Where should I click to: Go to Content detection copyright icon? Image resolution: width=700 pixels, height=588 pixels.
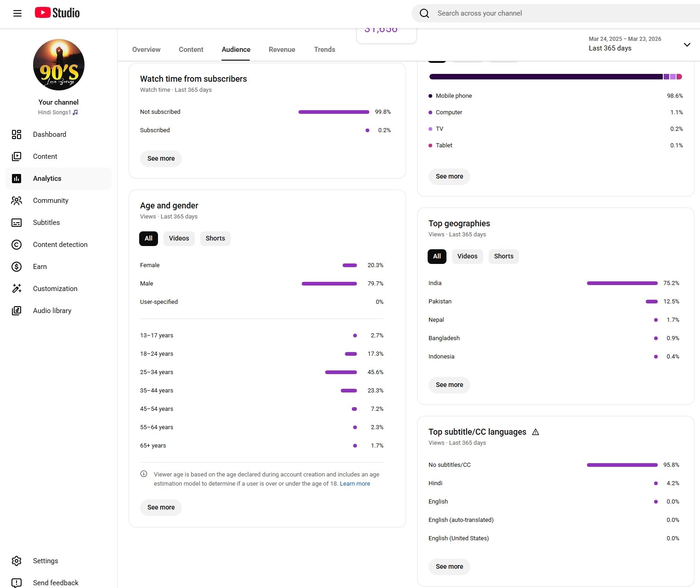[x=17, y=245]
